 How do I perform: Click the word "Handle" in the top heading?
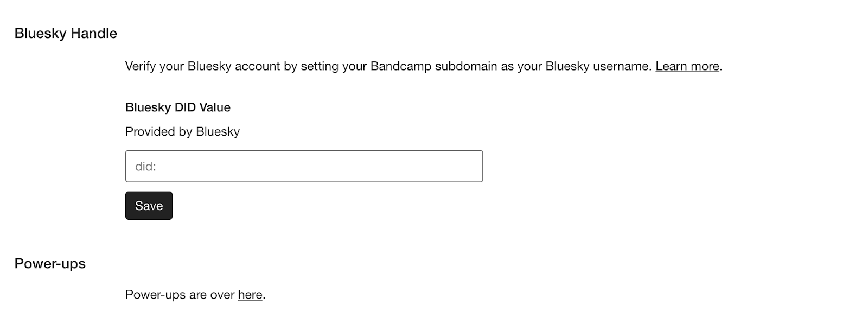tap(94, 34)
